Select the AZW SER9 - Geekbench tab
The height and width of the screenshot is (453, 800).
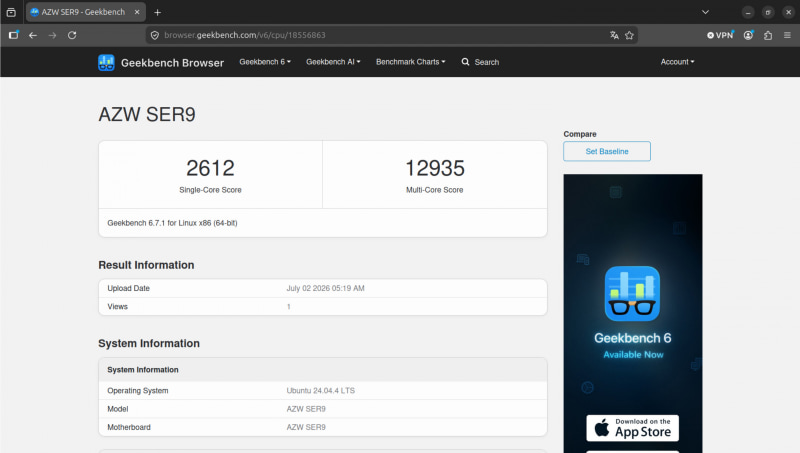(85, 12)
